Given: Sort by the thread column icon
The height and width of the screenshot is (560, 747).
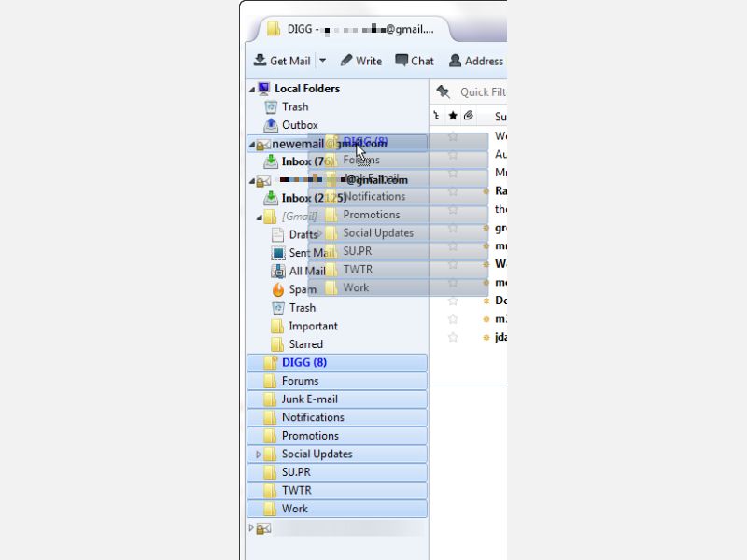Looking at the screenshot, I should pos(436,115).
